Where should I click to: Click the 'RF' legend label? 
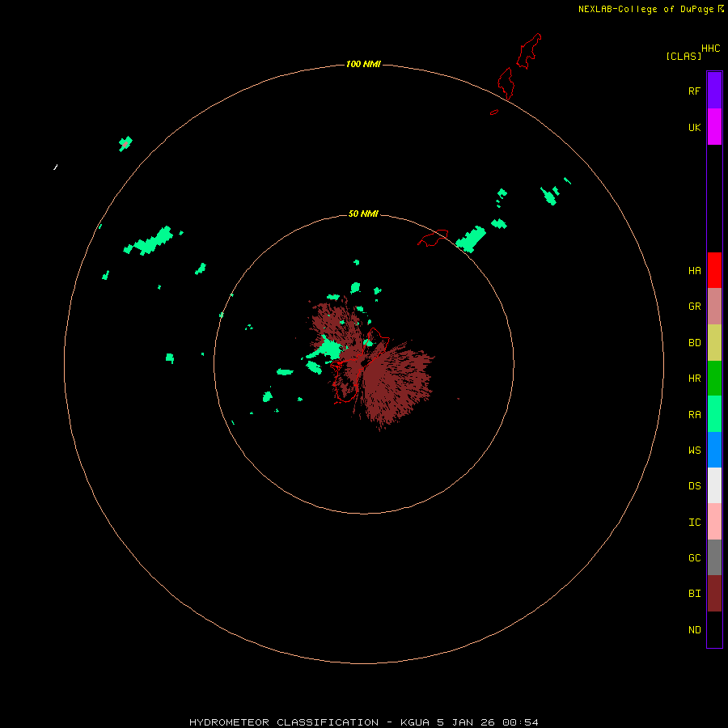click(695, 91)
